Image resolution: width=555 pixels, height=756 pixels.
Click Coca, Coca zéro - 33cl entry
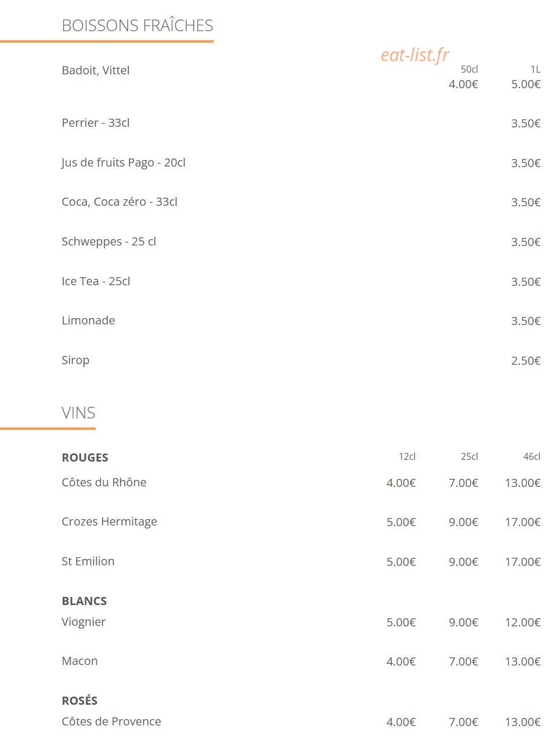coord(119,202)
